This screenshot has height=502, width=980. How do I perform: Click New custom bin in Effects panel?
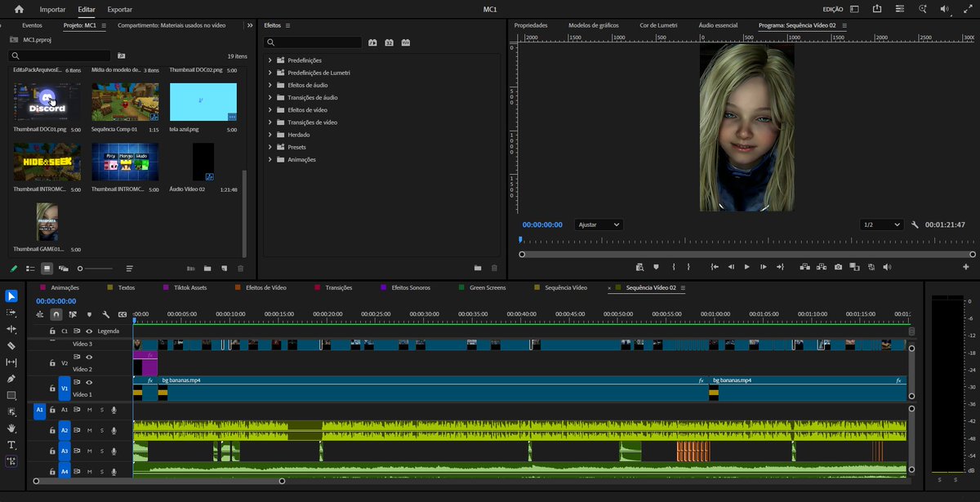pos(478,268)
